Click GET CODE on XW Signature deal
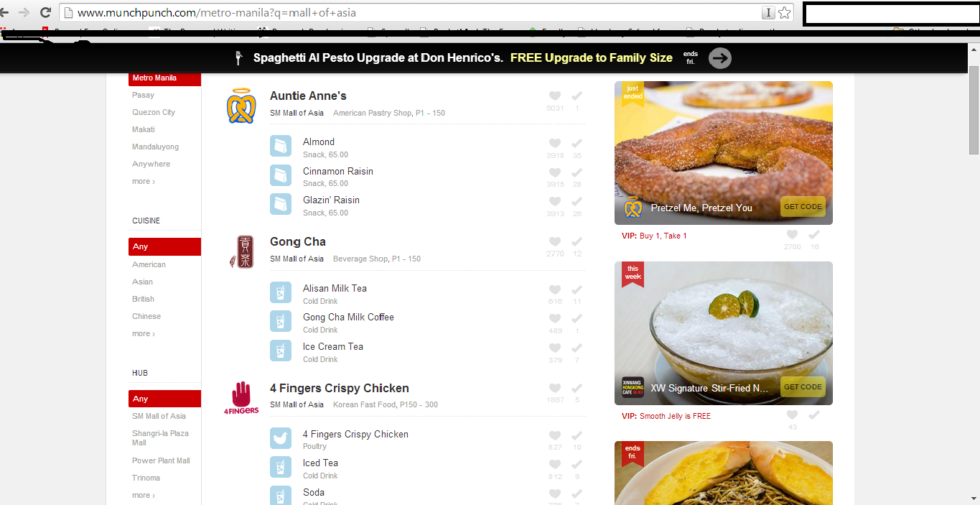 pyautogui.click(x=803, y=387)
